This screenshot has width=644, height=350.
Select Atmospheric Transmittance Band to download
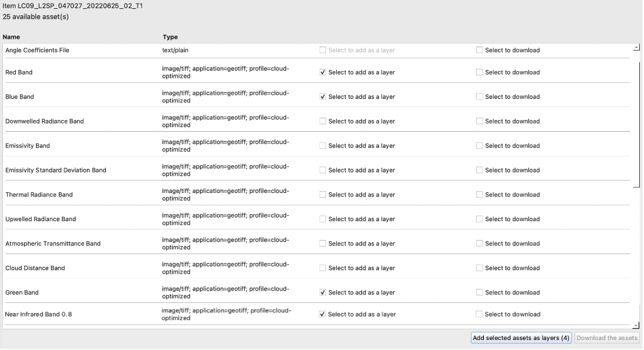point(479,244)
